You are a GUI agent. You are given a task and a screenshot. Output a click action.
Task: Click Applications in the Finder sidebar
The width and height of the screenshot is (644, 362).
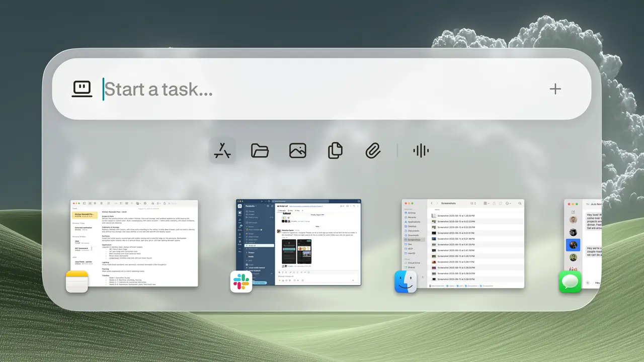coord(414,222)
